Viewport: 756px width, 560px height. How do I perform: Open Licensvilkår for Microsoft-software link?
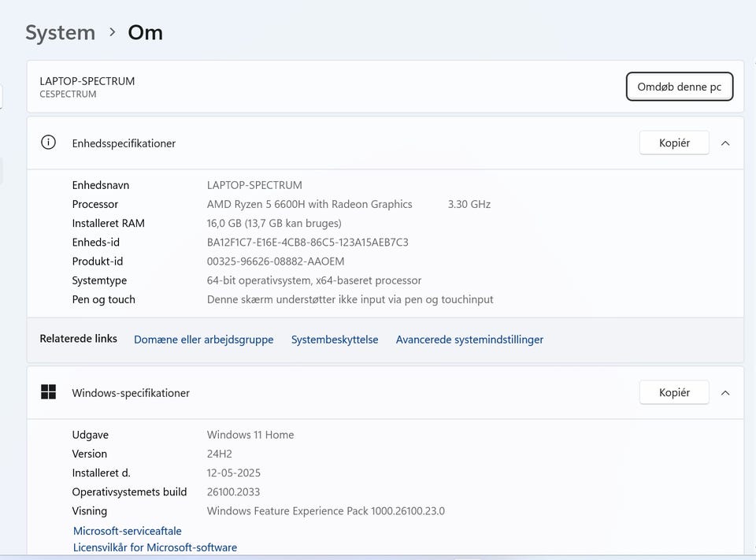[155, 547]
